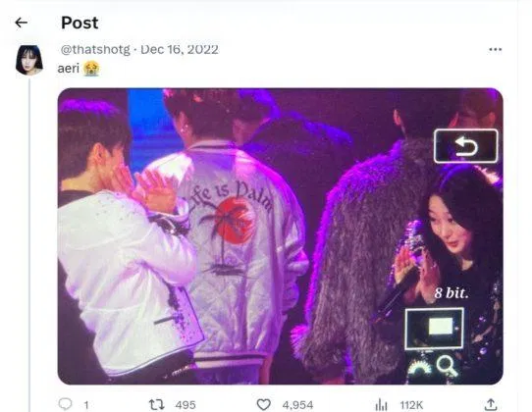This screenshot has height=412, width=532.
Task: Click the 4,954 likes count
Action: 297,405
